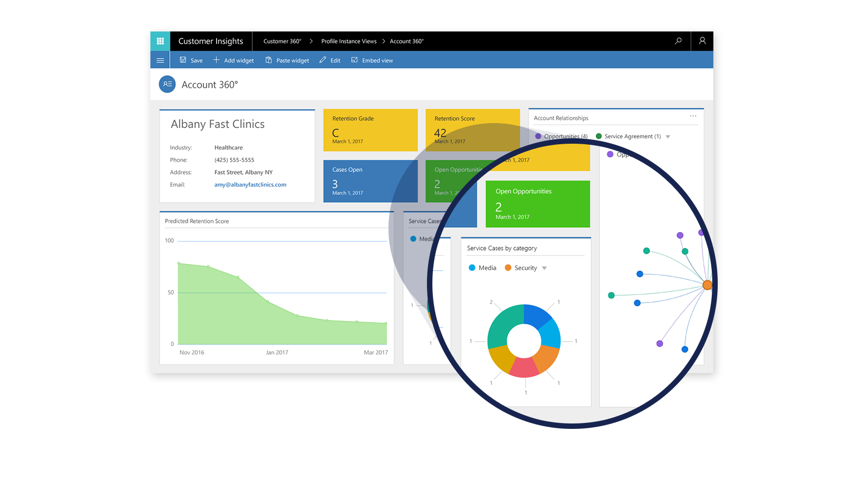Click the Paste widget clipboard icon
Screen dimensions: 868x488
point(269,60)
